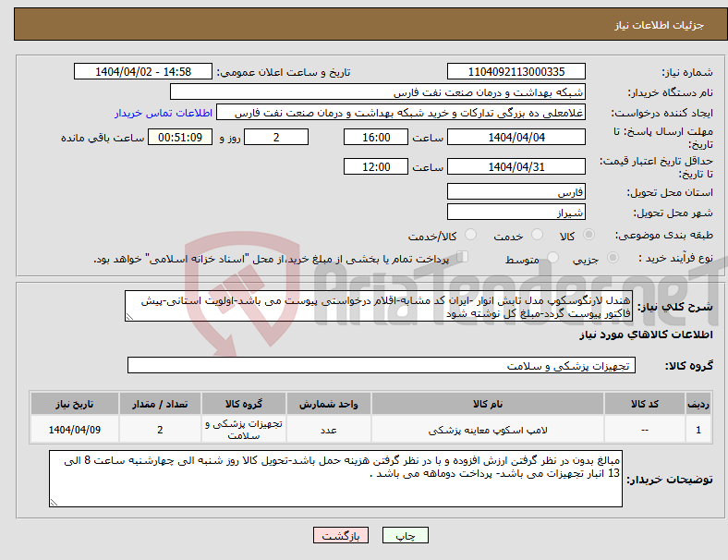728x560 pixels.
Task: Click the goods group field تجهیزات پزشکی و سلامت
Action: (382, 365)
